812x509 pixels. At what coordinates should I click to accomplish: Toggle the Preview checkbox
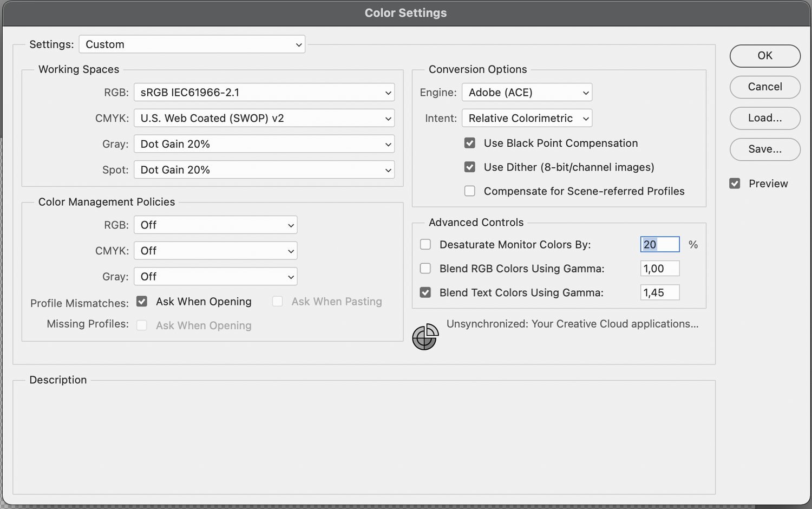(735, 184)
